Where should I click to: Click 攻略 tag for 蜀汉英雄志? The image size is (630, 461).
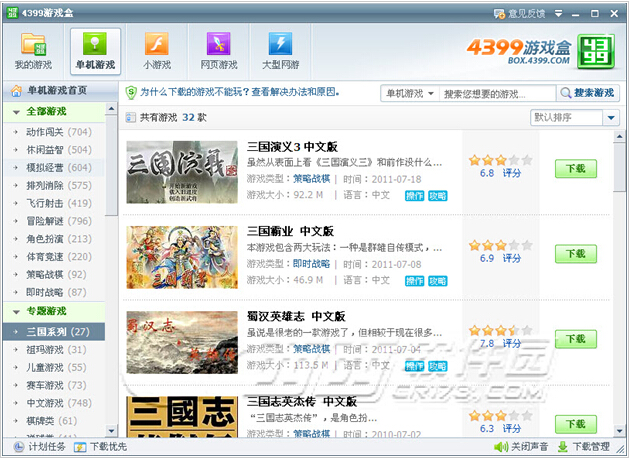tap(438, 366)
